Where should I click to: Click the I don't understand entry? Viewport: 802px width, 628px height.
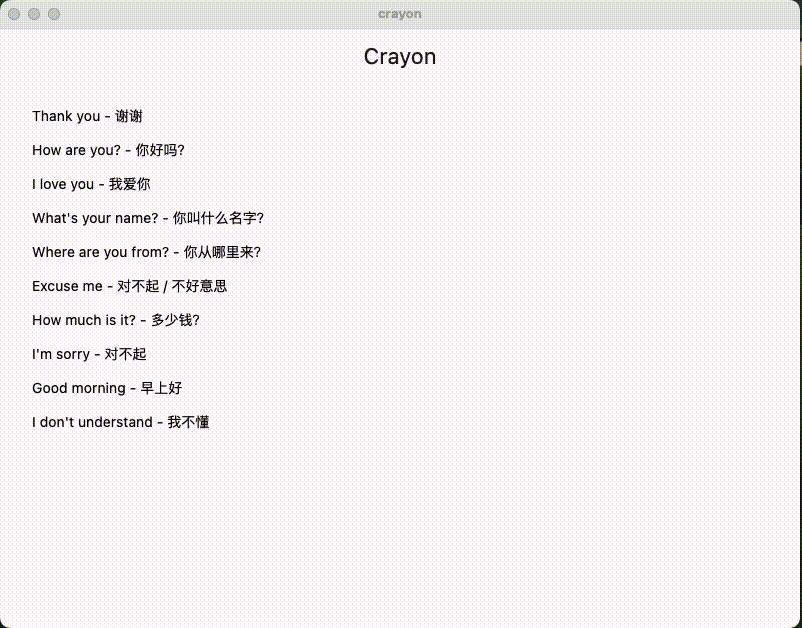[119, 422]
